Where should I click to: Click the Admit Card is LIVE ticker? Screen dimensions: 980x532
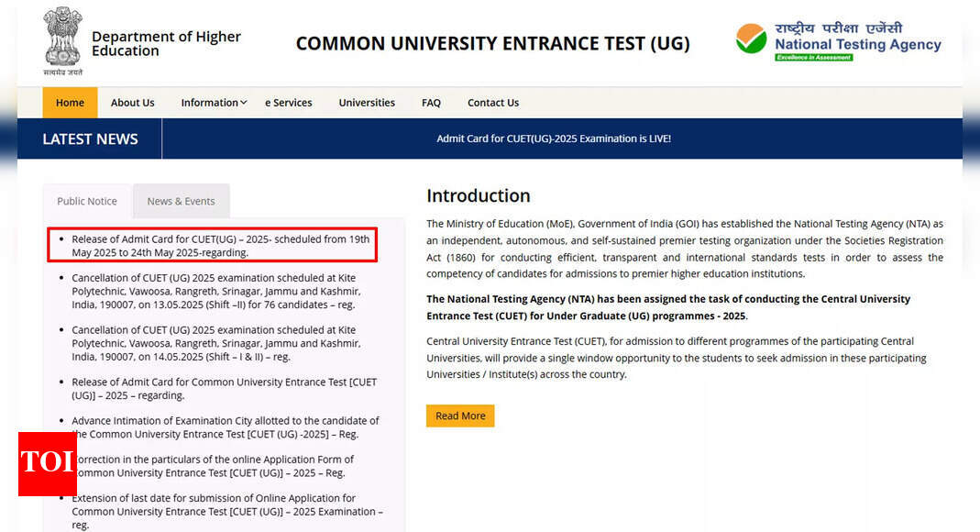click(554, 139)
